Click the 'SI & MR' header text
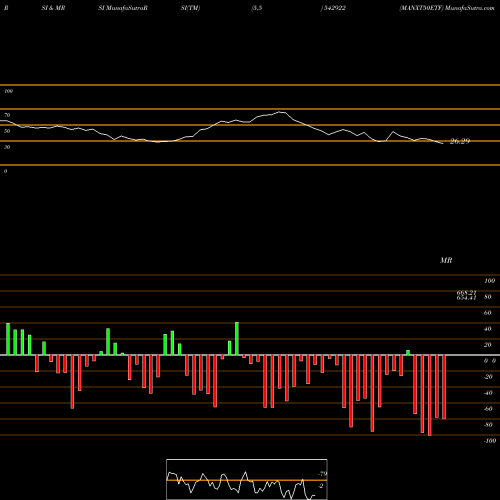The image size is (500, 500). point(53,8)
